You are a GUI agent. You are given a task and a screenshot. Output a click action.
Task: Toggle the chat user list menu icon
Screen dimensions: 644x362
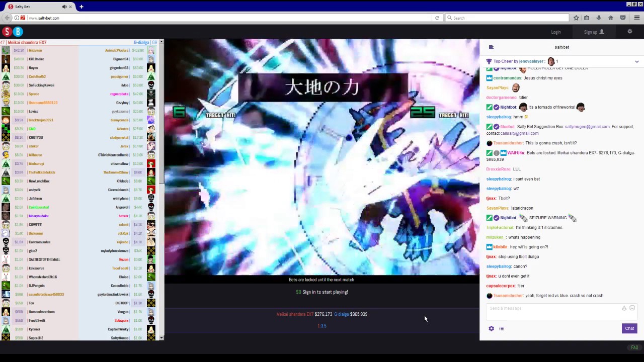(491, 47)
